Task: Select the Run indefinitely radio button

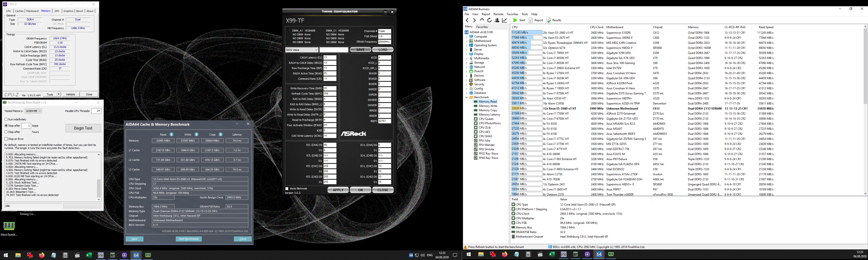Action: (x=7, y=119)
